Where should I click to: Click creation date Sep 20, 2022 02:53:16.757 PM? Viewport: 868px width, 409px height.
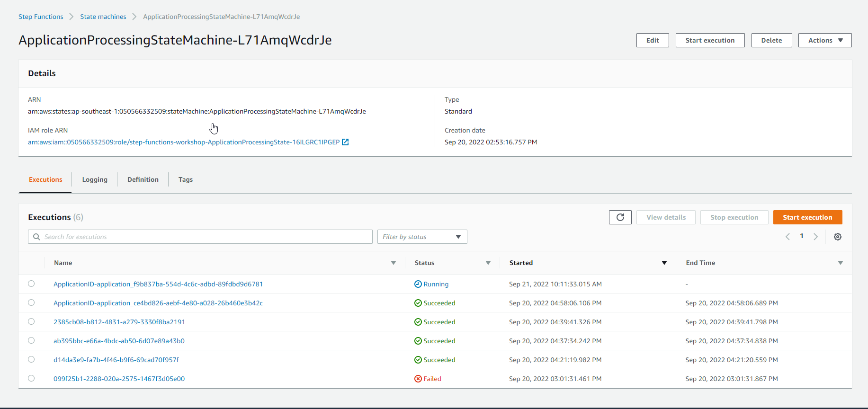coord(491,142)
